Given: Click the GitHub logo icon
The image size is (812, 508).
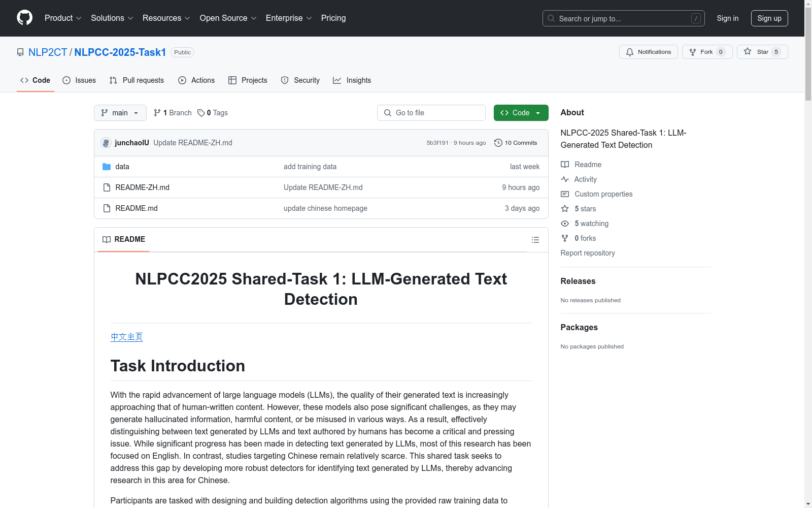Looking at the screenshot, I should click(24, 18).
